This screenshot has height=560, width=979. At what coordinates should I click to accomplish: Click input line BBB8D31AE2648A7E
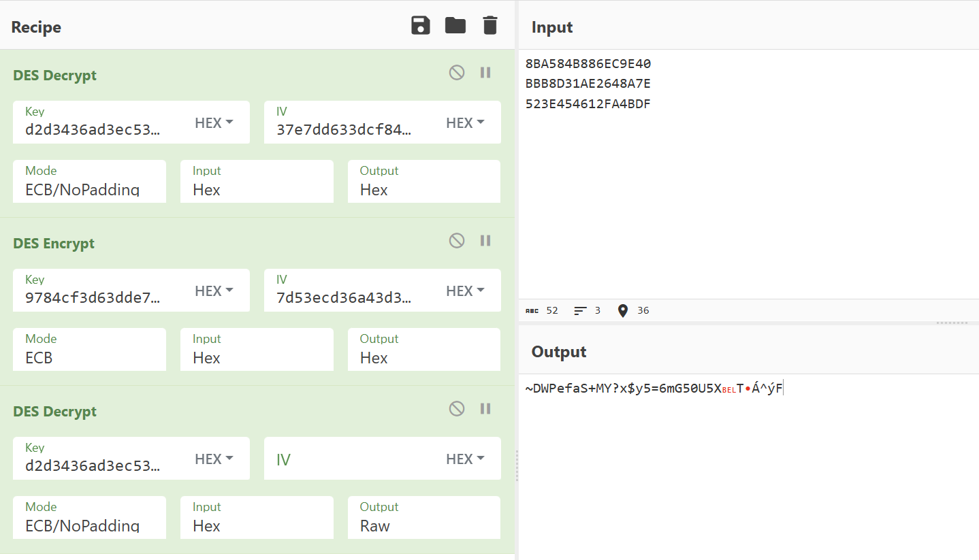point(588,84)
